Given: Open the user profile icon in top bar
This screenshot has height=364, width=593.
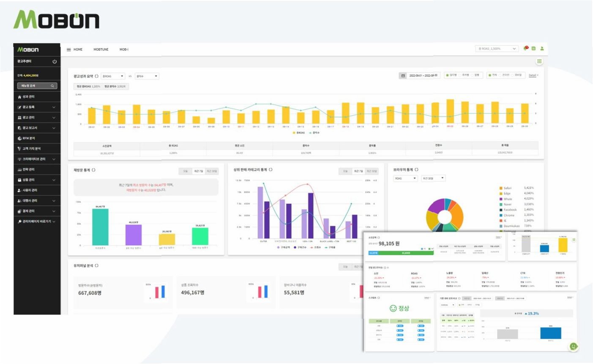Looking at the screenshot, I should tap(542, 49).
